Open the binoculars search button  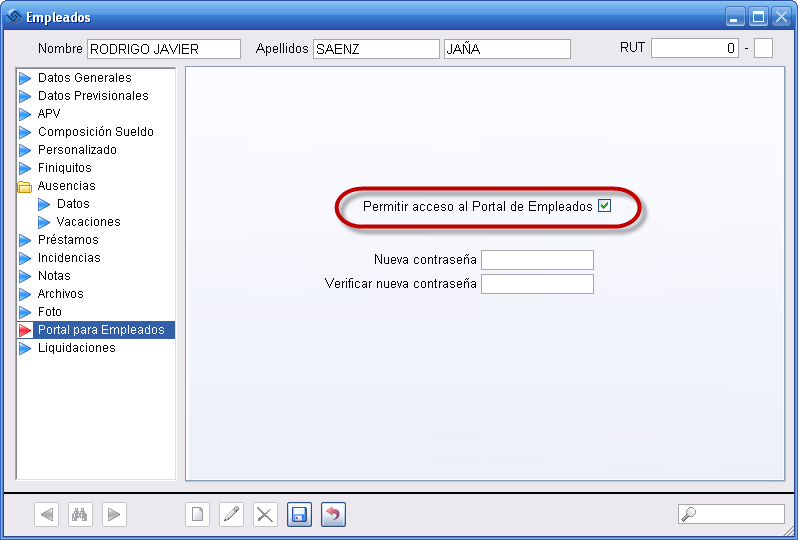pyautogui.click(x=80, y=515)
